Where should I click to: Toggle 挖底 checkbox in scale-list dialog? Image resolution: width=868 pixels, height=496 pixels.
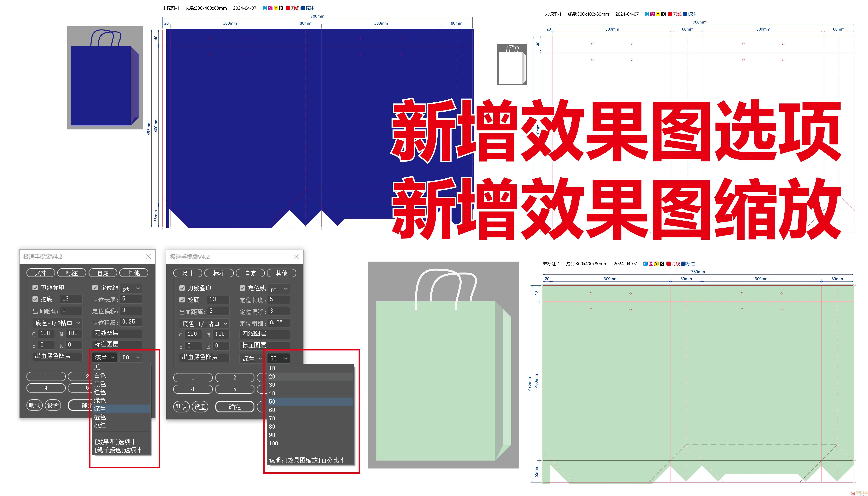pos(182,300)
